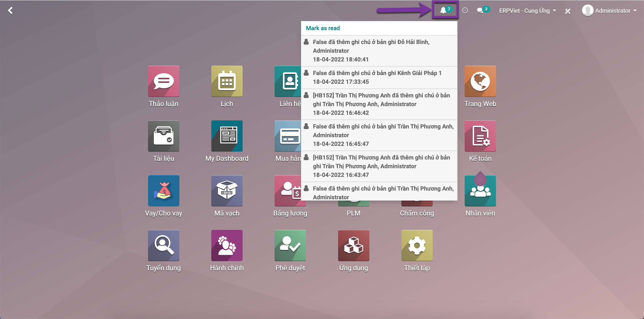Open the Mua hàng purchase app
Screen dimensions: 644x319
point(288,136)
